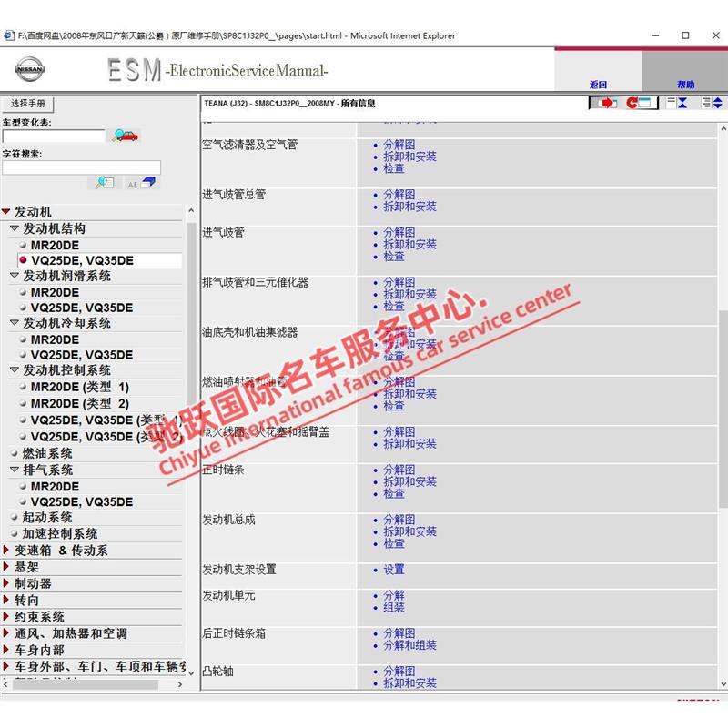This screenshot has width=728, height=728.
Task: Click the Nissan logo
Action: (29, 70)
